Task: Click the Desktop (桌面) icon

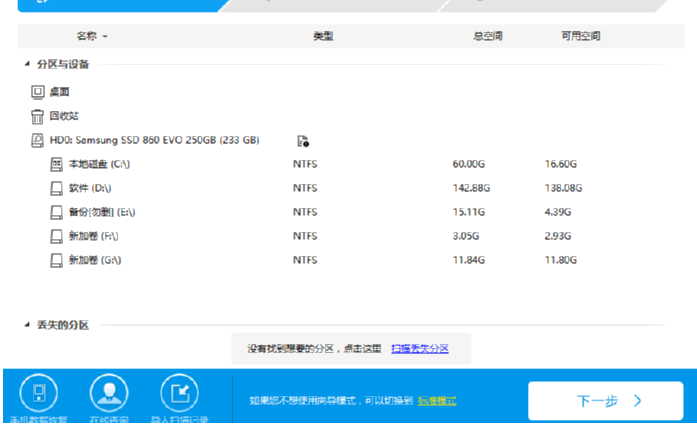Action: tap(38, 92)
